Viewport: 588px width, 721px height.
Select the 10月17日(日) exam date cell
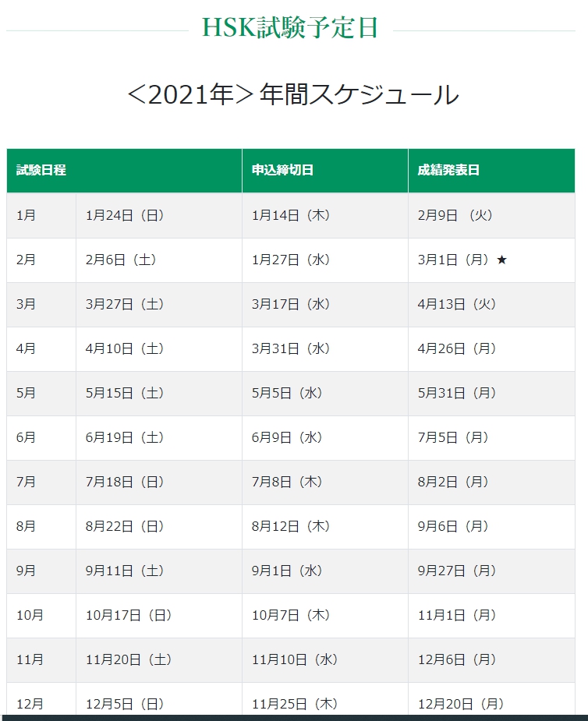click(x=129, y=615)
